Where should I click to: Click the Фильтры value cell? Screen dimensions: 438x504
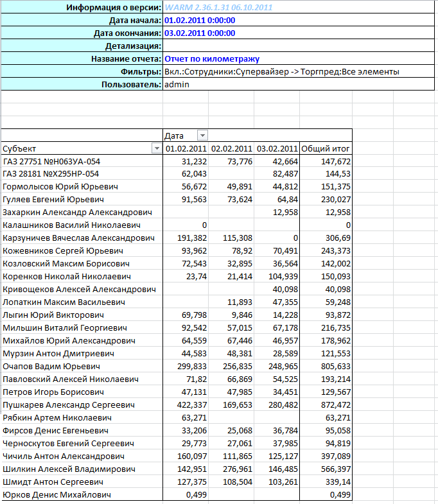point(282,72)
